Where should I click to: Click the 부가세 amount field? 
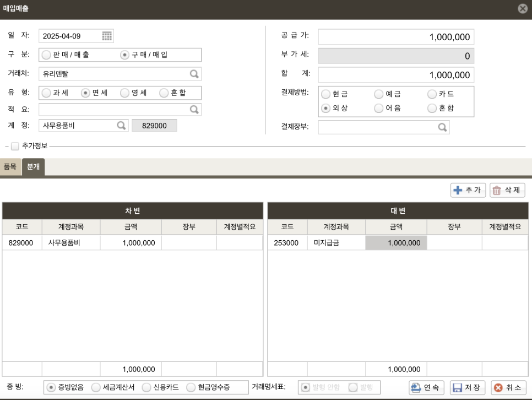[396, 56]
